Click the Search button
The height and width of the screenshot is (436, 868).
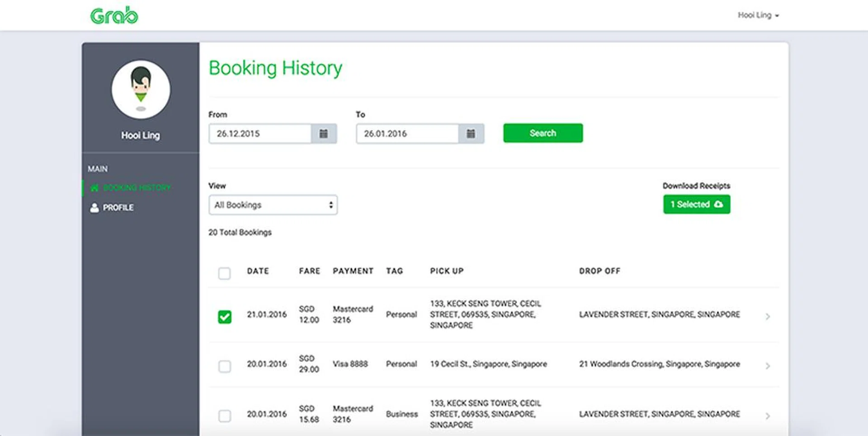click(542, 133)
